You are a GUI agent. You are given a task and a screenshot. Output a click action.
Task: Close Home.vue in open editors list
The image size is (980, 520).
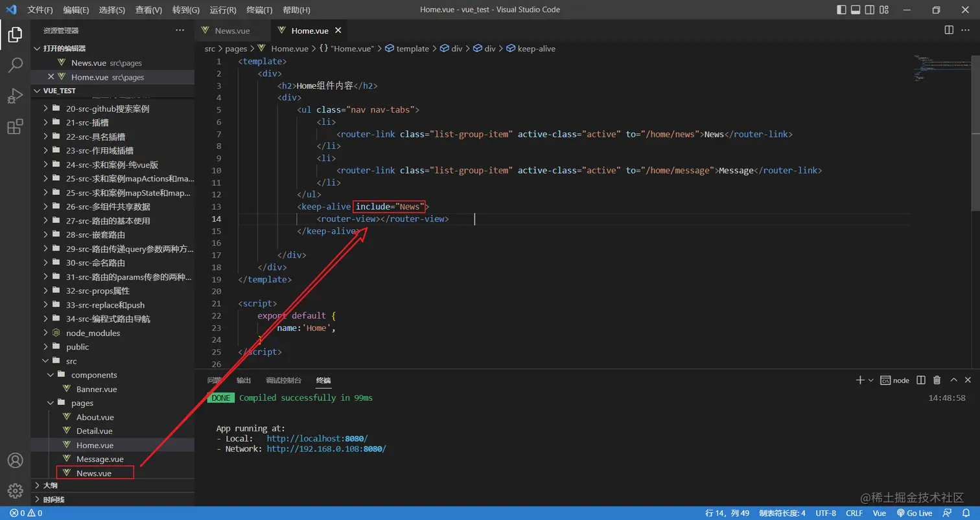(x=51, y=77)
